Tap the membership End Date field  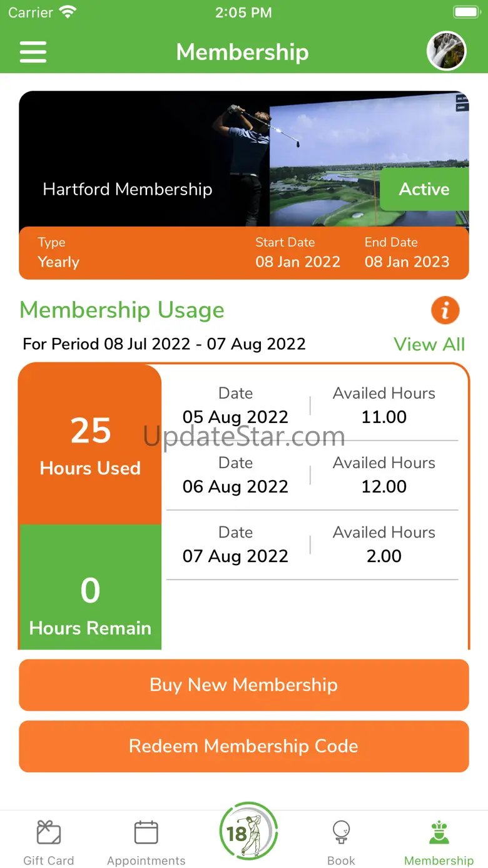407,253
